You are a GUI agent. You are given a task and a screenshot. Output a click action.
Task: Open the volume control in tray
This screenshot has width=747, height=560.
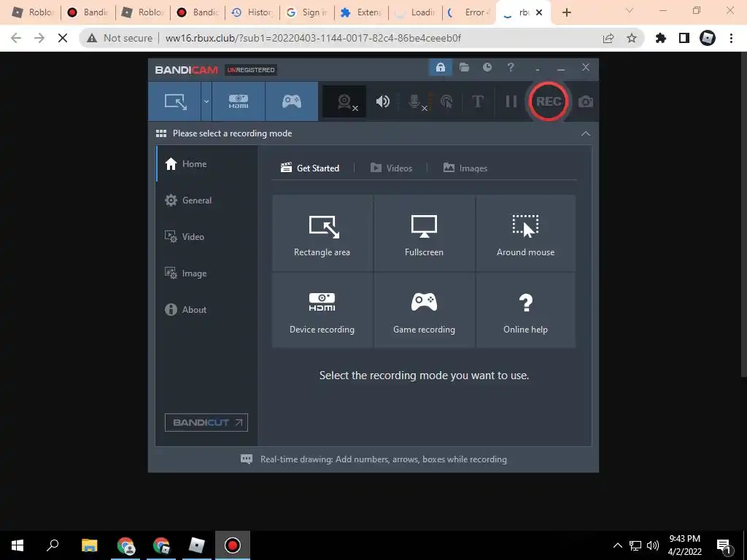pyautogui.click(x=653, y=545)
